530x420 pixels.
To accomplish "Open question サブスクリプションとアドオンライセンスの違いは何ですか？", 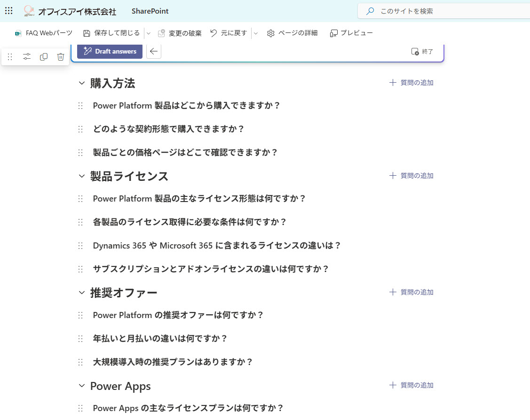I will point(211,269).
